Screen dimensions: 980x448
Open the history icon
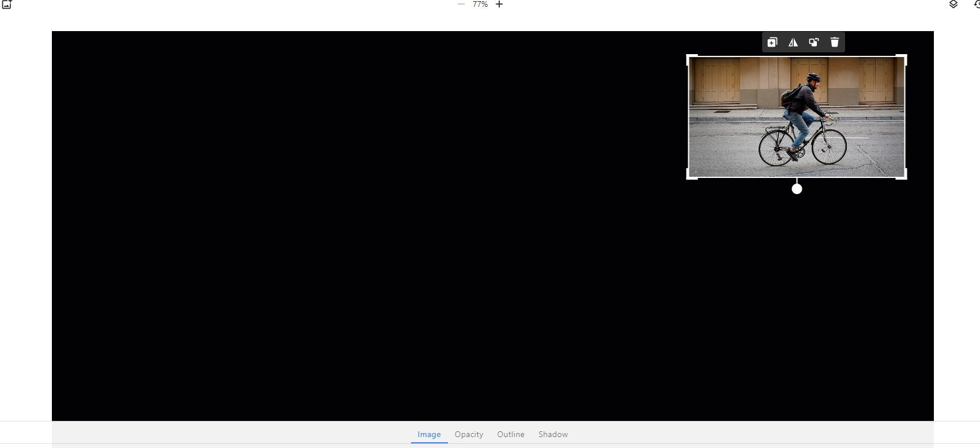point(976,5)
